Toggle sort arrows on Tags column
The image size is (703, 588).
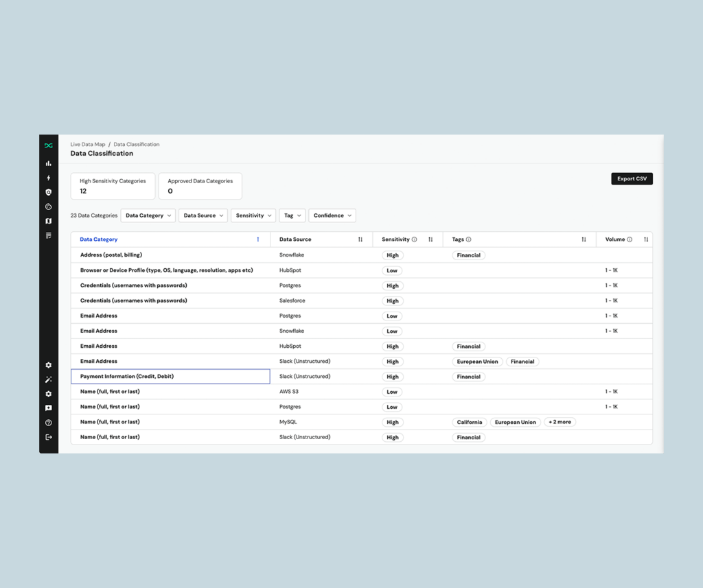[584, 239]
